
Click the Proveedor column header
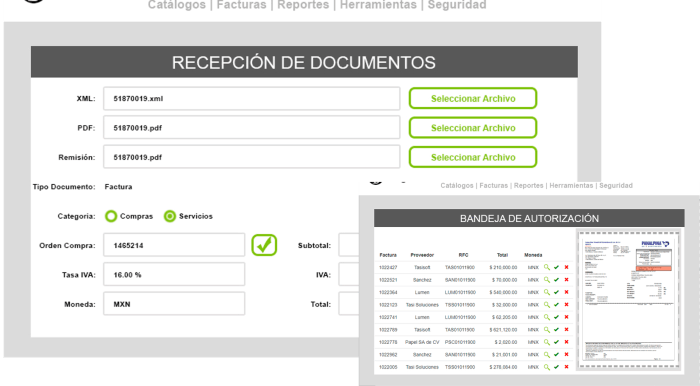[422, 255]
